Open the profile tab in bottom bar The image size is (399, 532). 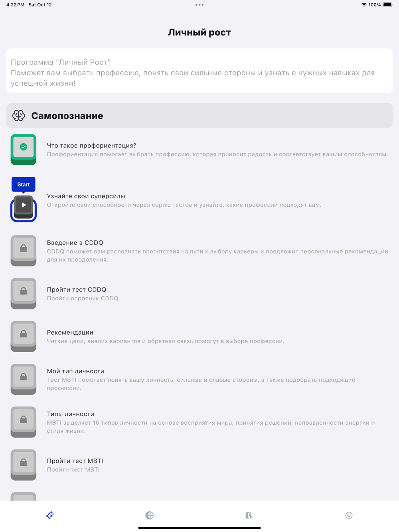349,515
